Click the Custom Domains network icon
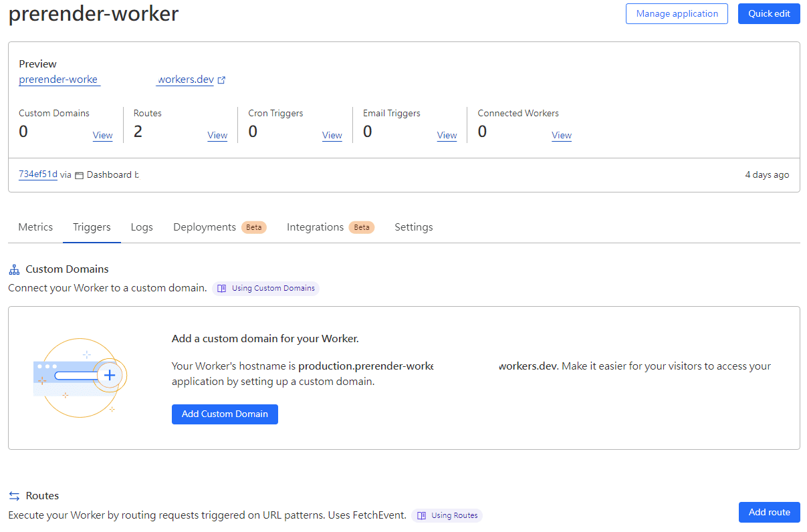This screenshot has height=532, width=807. pos(14,269)
